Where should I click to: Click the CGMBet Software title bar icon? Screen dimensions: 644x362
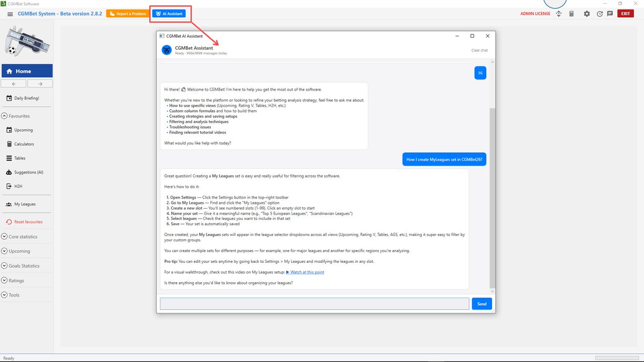coord(3,3)
